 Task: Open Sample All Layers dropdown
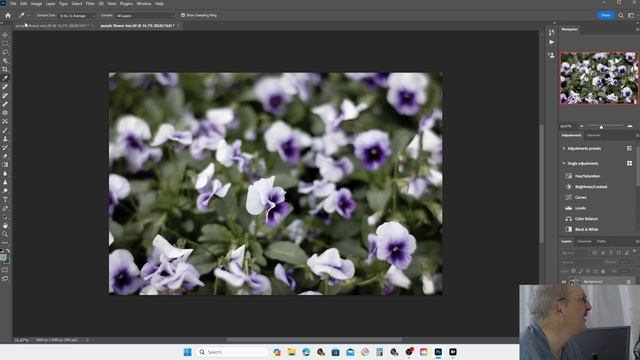click(144, 16)
